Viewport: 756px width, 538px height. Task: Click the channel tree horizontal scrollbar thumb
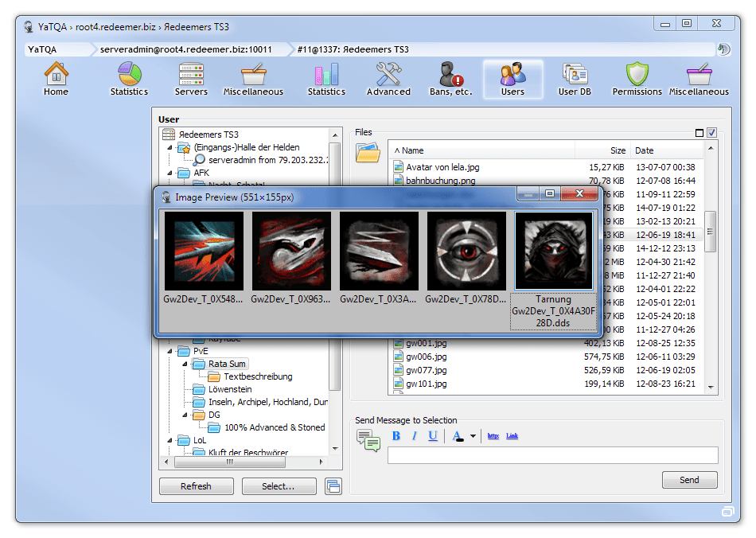(230, 462)
